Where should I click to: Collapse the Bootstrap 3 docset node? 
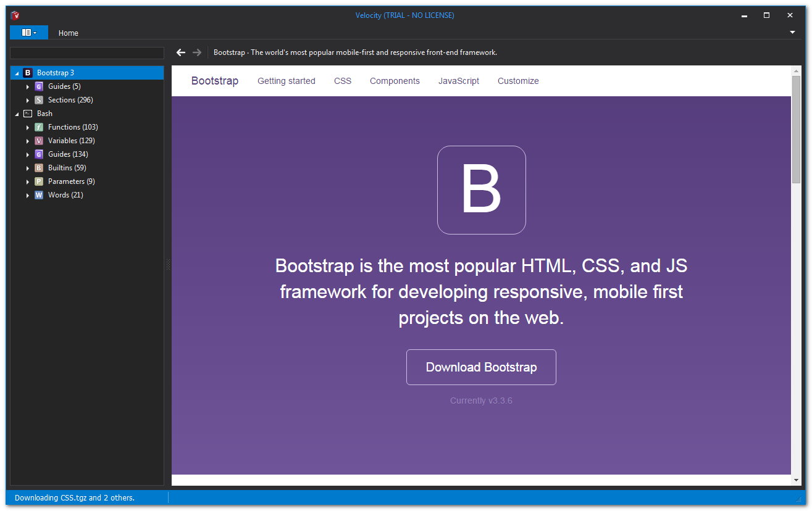17,73
